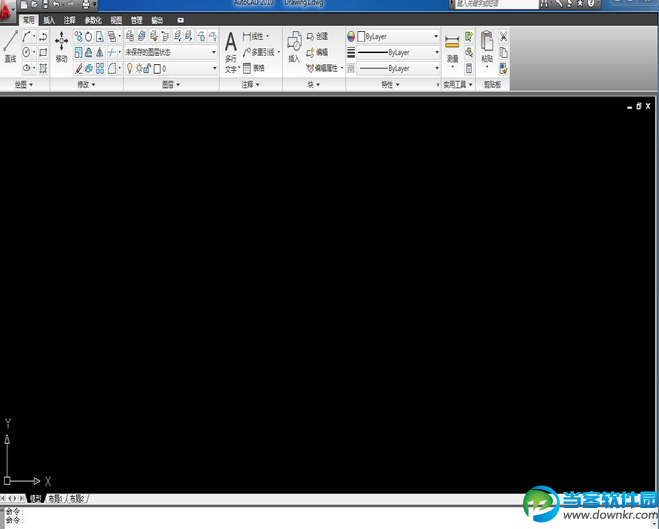The height and width of the screenshot is (529, 659).
Task: Open the ByLayer object color dropdown
Action: [398, 37]
